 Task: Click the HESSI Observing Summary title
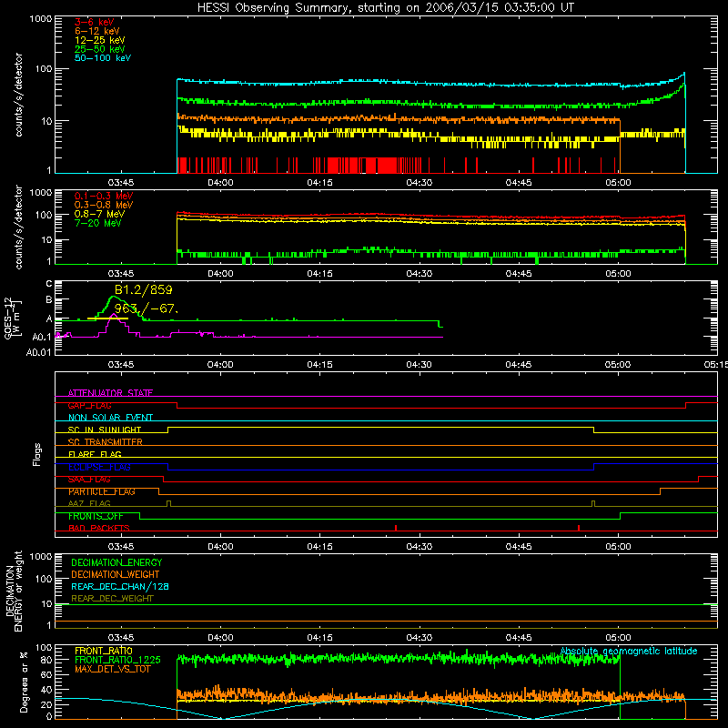click(x=386, y=8)
